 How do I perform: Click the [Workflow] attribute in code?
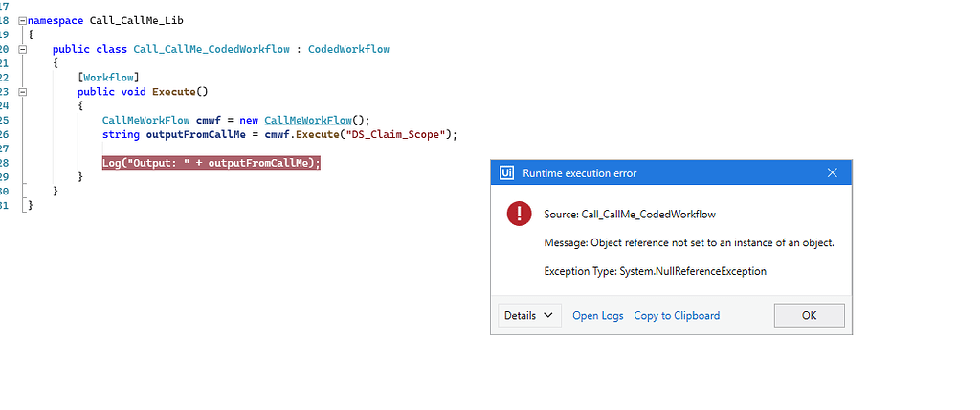[109, 77]
